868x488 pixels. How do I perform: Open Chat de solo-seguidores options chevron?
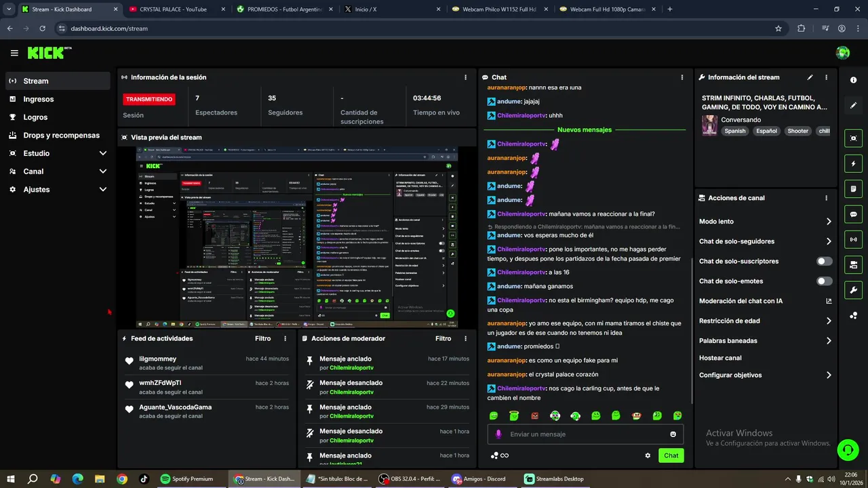829,241
